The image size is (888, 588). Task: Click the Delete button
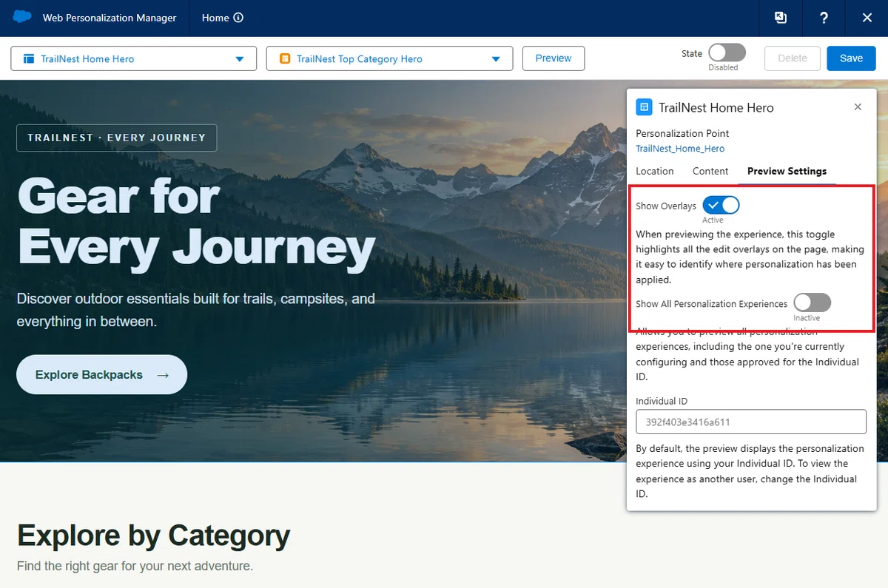[x=793, y=58]
